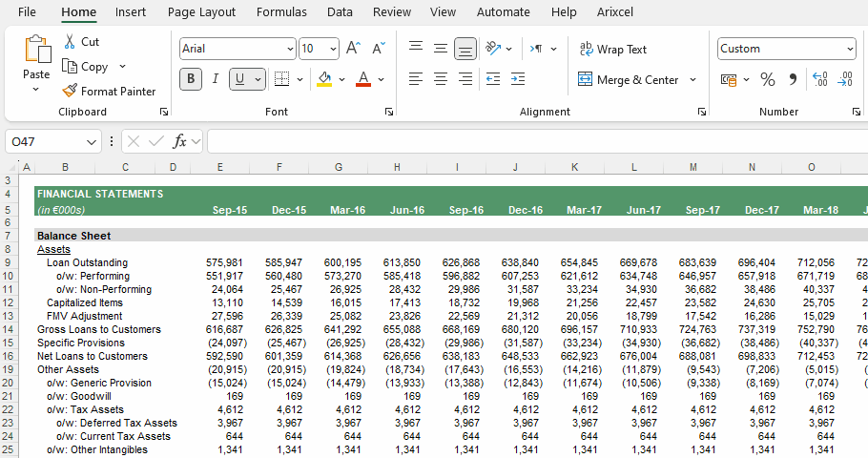
Task: Click the Cut button
Action: [x=81, y=42]
